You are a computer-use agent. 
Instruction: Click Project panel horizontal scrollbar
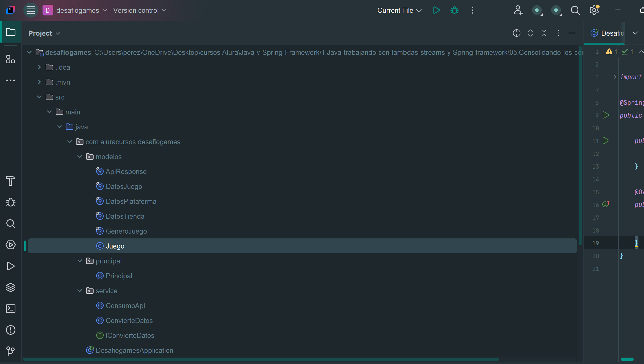tap(261, 359)
